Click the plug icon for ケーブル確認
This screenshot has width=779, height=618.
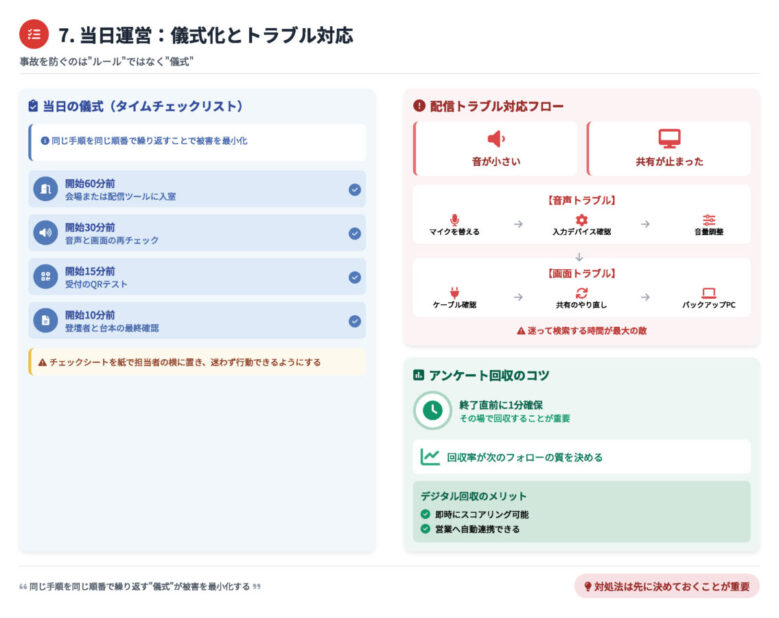454,293
